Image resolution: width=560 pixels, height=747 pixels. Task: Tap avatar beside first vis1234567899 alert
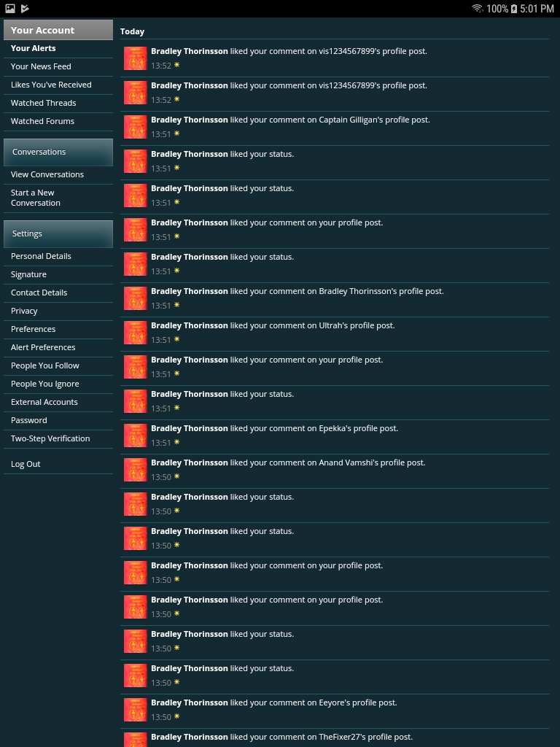(135, 58)
